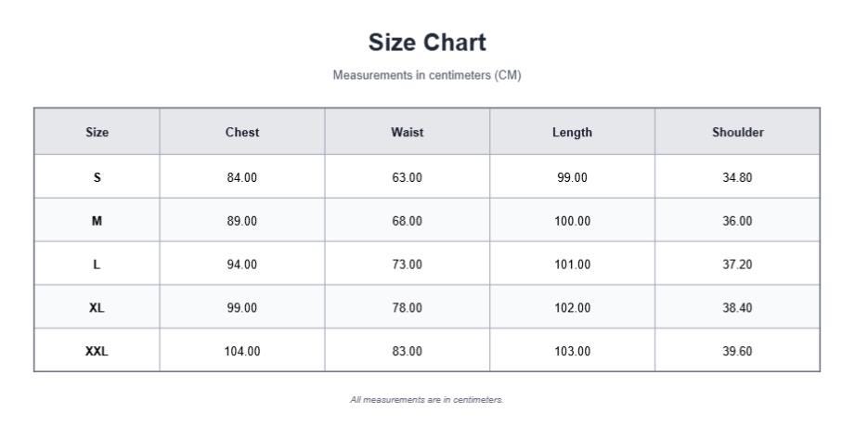Select the XL size row label
The image size is (868, 426).
tap(97, 307)
